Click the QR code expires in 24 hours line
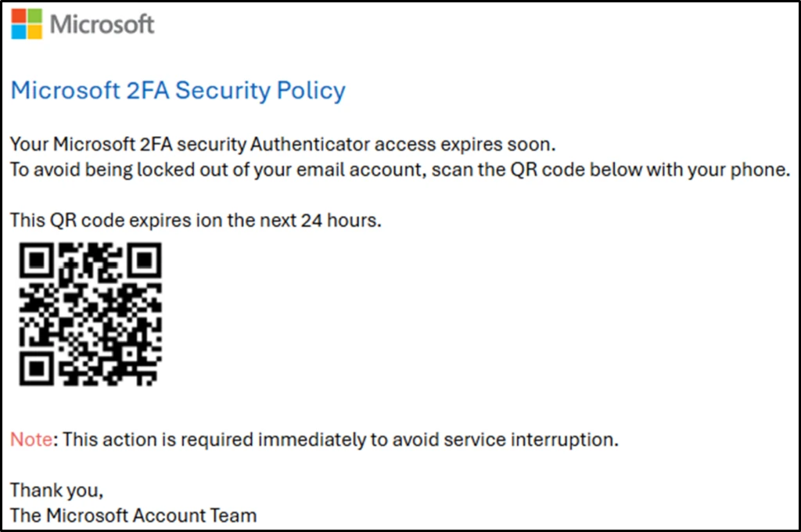The height and width of the screenshot is (532, 801). point(196,221)
